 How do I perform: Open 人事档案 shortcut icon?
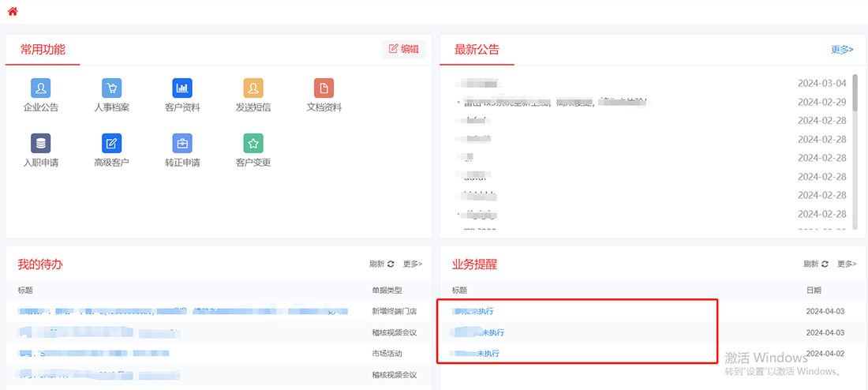click(x=111, y=88)
